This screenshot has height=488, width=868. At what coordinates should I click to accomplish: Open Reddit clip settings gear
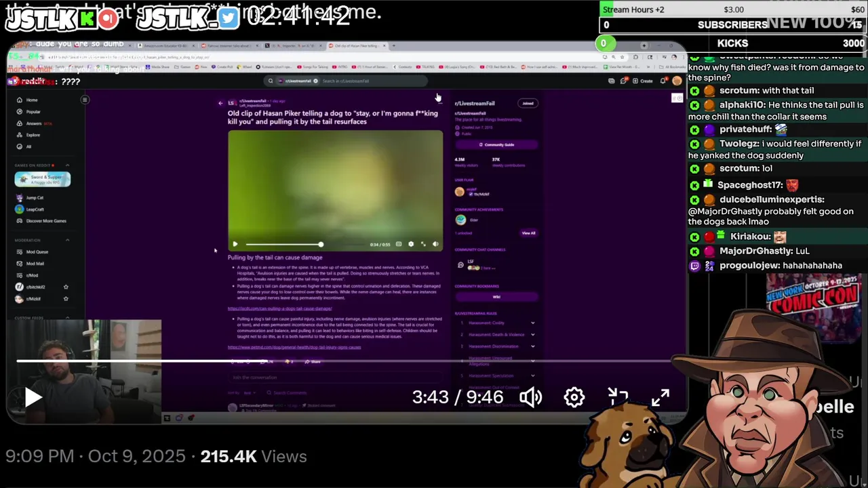tap(411, 244)
